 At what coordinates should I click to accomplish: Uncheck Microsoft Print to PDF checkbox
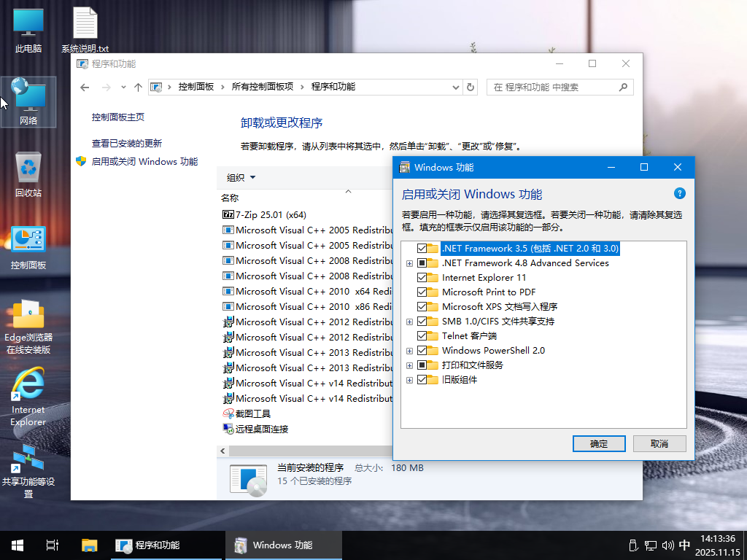coord(422,292)
